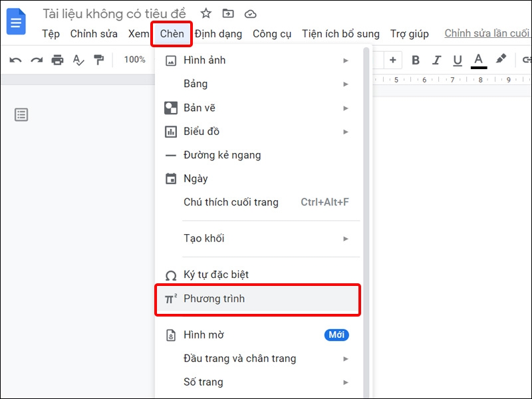Viewport: 532px width, 399px height.
Task: Click the document title Tài liệu không có tiêu đề
Action: [114, 14]
